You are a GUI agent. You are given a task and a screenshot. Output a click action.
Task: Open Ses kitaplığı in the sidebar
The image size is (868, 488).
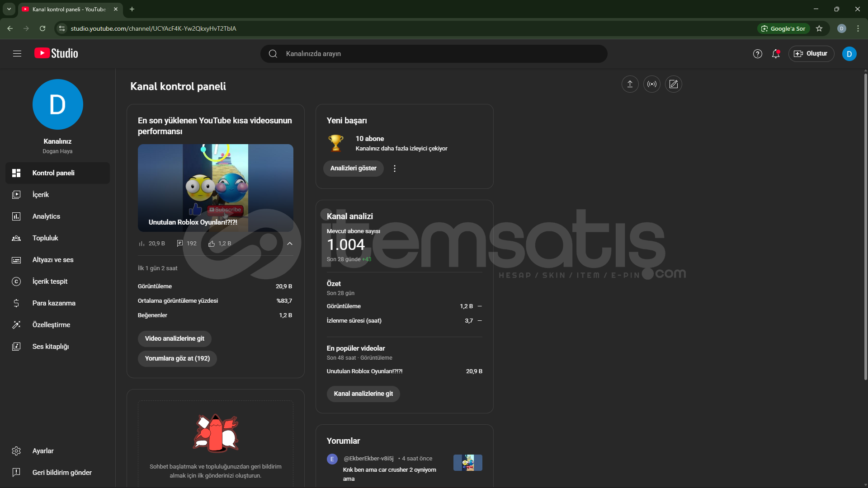coord(51,347)
